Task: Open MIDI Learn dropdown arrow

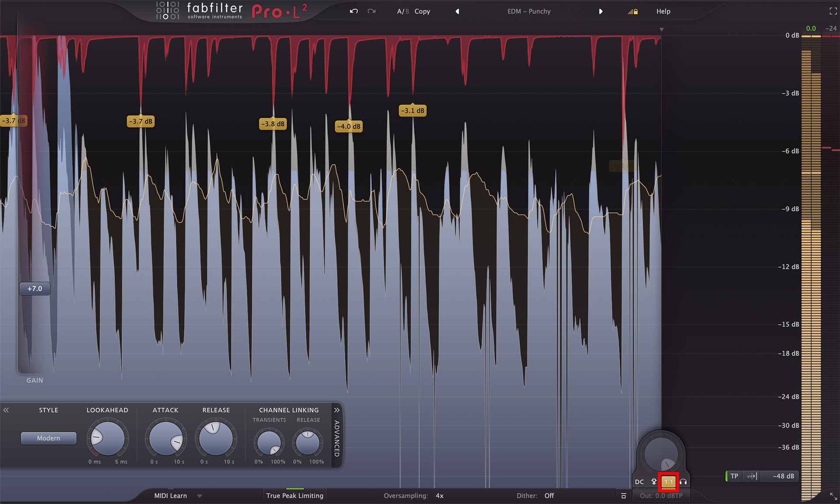Action: click(199, 496)
